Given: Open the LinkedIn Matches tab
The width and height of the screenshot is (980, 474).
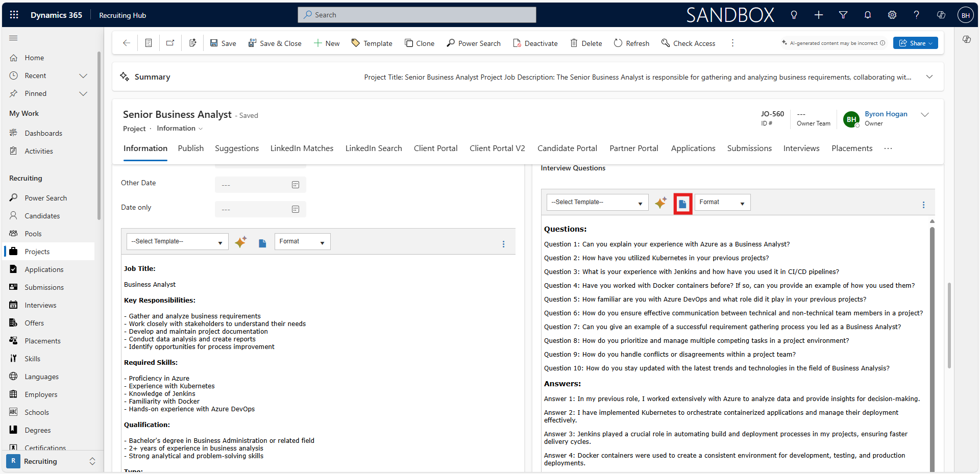Looking at the screenshot, I should click(x=302, y=148).
